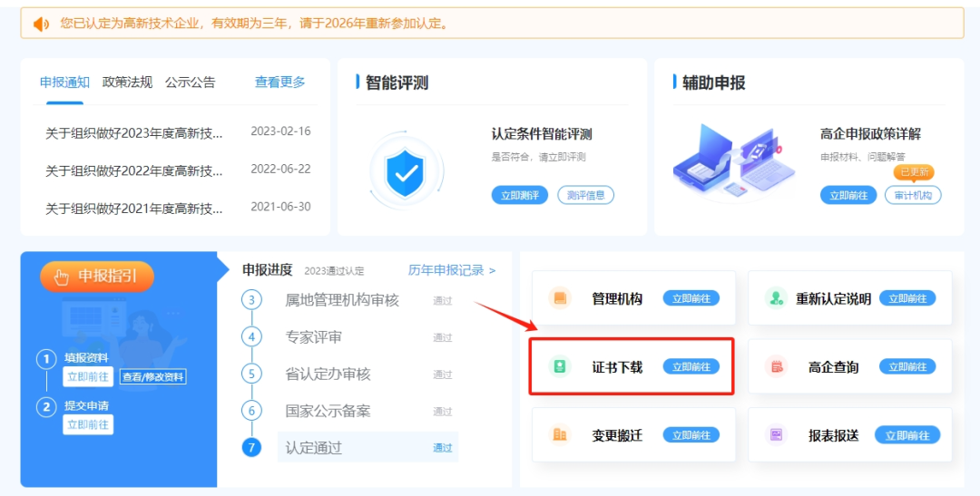
Task: Click 立即前往 under 填报资料
Action: point(88,376)
